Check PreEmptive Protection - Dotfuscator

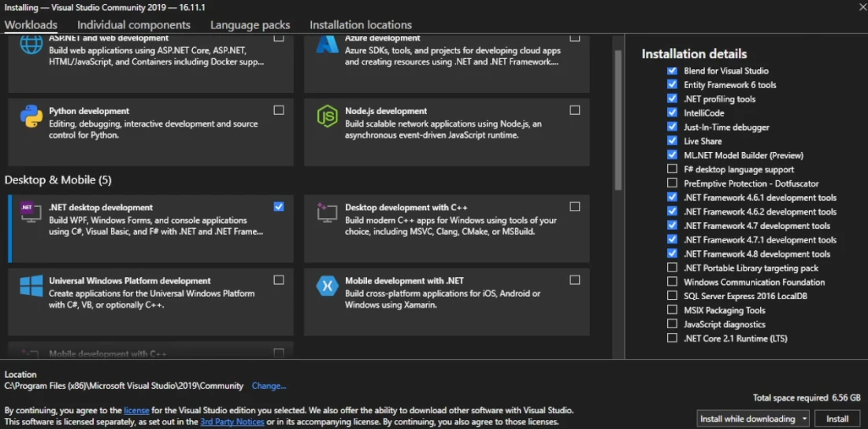coord(672,183)
